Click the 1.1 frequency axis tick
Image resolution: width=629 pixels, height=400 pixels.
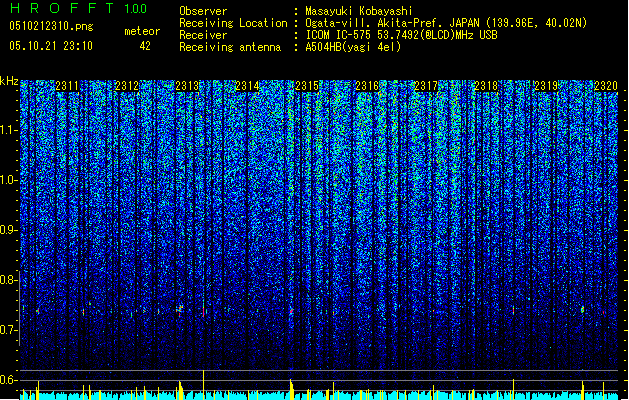[9, 130]
